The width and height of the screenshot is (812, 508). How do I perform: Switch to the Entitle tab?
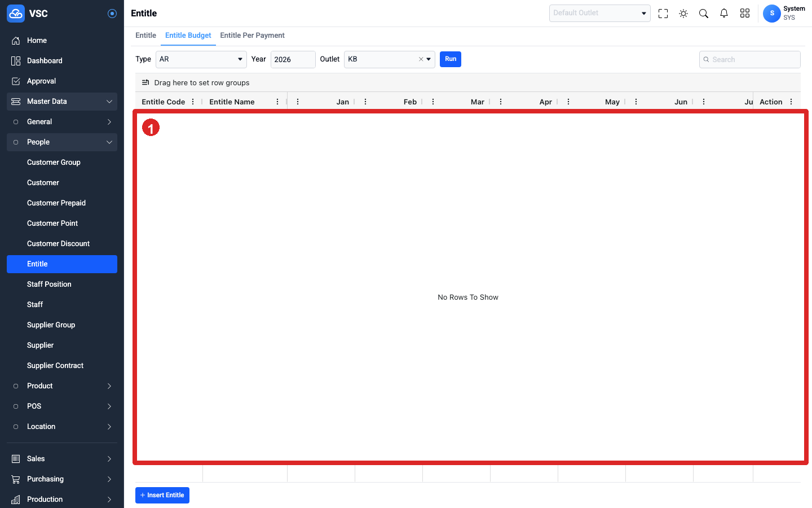click(x=145, y=35)
